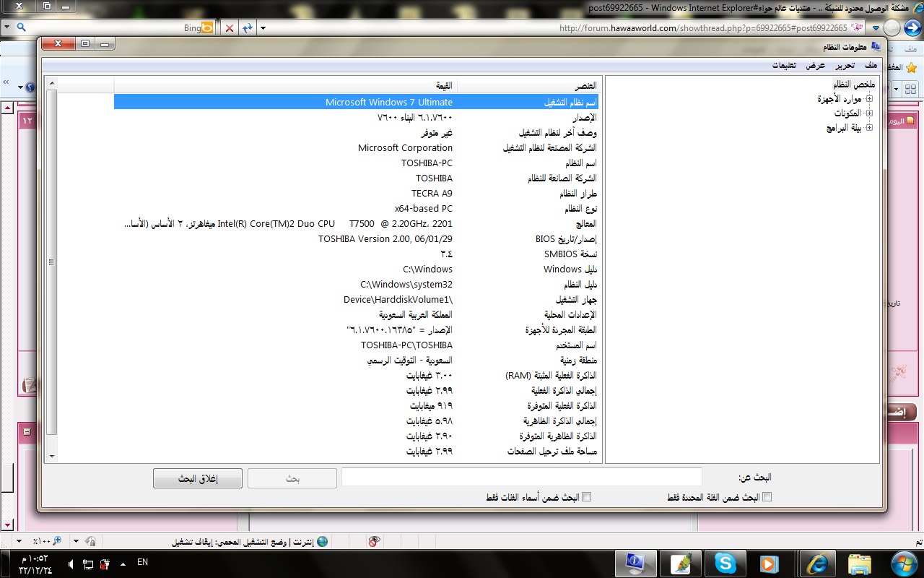
Task: Expand موارد الأجهزة tree node
Action: pos(869,99)
